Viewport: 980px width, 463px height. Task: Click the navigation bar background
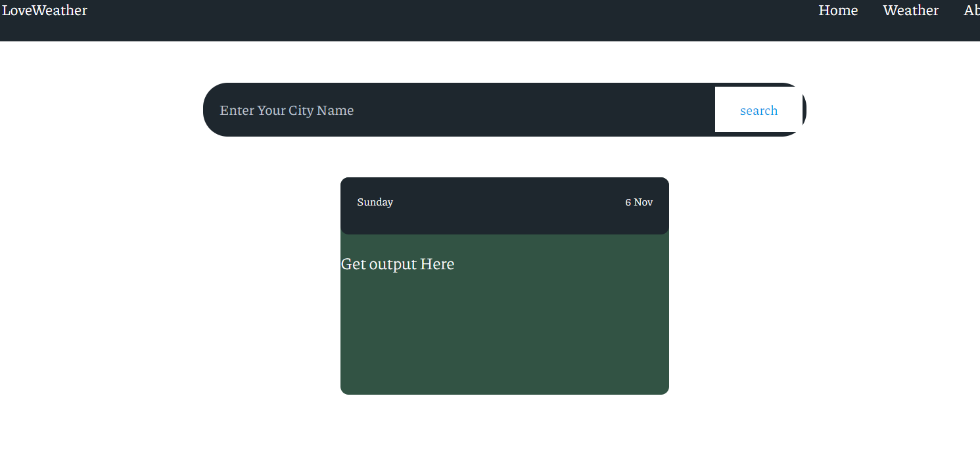(460, 20)
